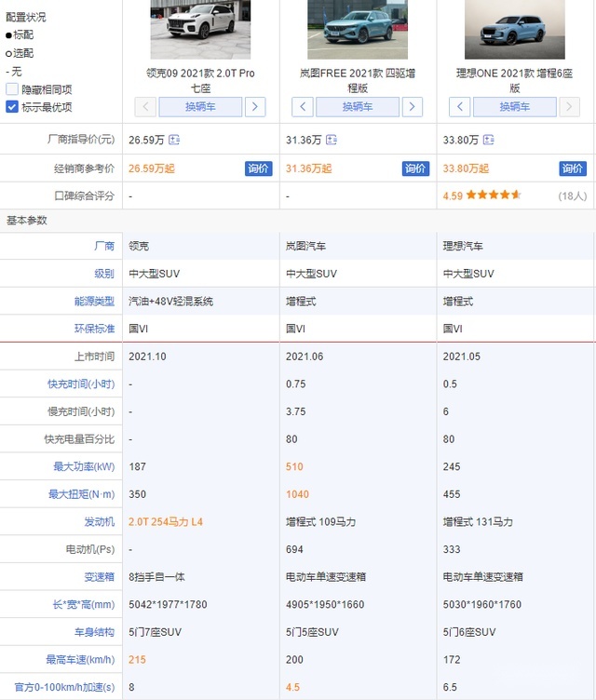The image size is (596, 700).
Task: Click the 官方0-100km/h加速(s) label
Action: (65, 687)
